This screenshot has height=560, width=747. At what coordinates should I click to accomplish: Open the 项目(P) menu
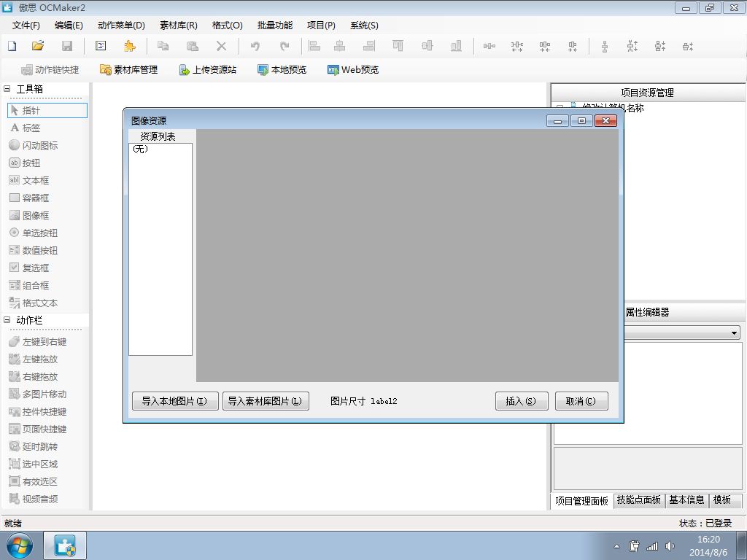point(321,26)
